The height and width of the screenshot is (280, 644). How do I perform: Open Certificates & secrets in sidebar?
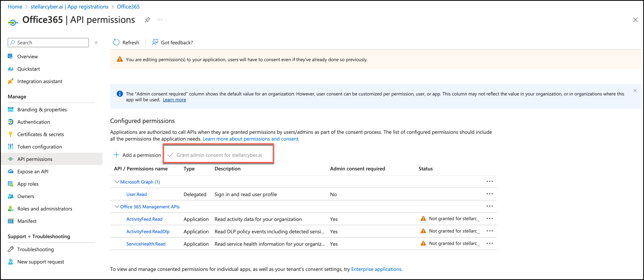[41, 134]
